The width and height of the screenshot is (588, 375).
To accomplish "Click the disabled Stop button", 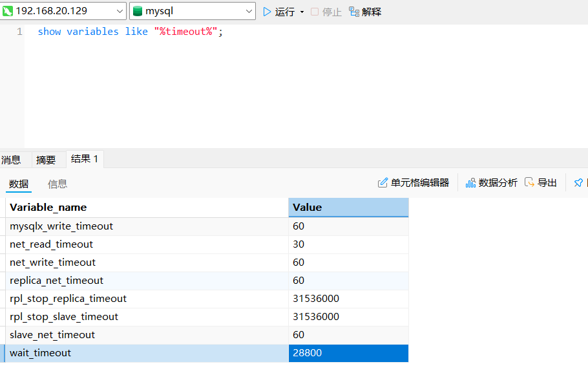I will pos(326,12).
